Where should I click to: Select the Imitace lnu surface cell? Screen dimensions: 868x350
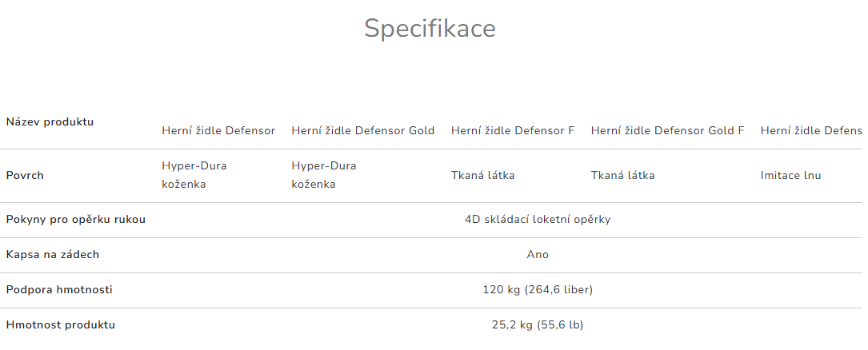790,176
